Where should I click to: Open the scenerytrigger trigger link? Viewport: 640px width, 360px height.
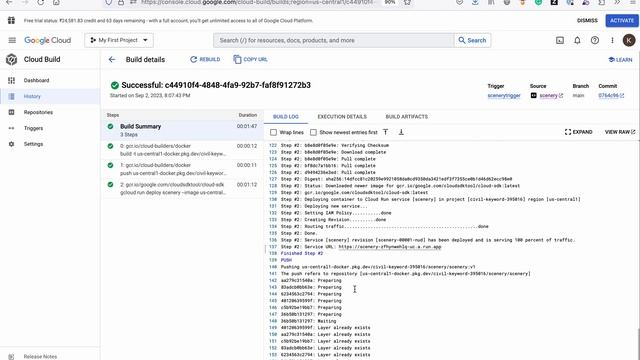(x=504, y=96)
